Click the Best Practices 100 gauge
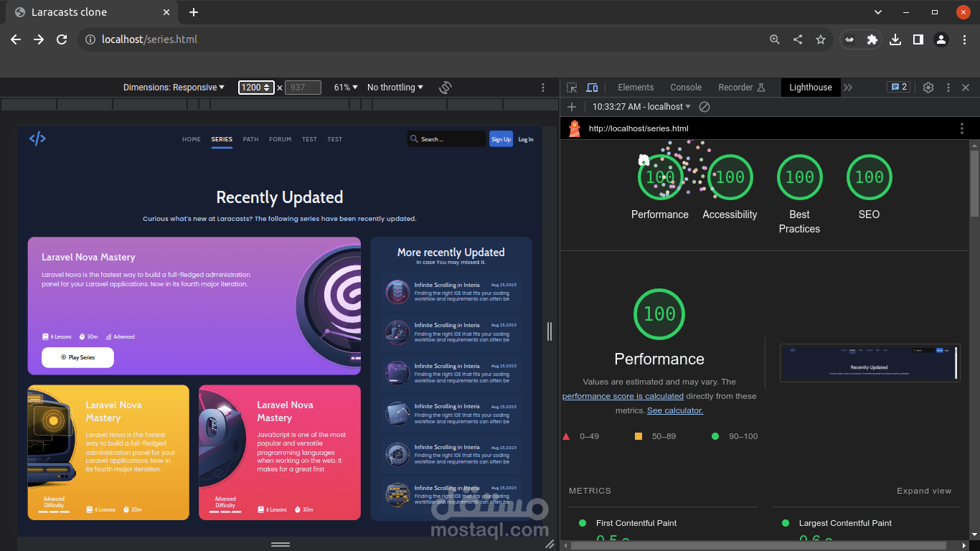 [799, 177]
